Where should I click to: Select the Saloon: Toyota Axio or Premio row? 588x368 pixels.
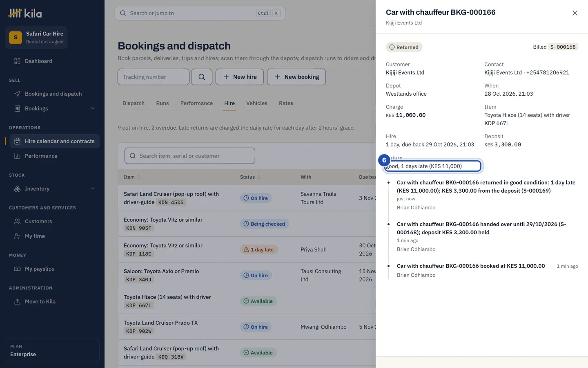click(247, 275)
